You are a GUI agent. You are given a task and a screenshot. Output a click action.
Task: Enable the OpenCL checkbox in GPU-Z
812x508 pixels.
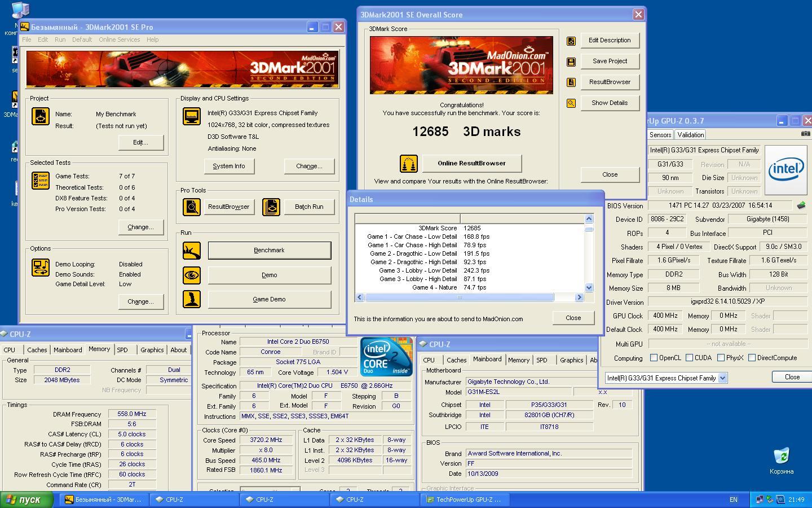(x=654, y=358)
